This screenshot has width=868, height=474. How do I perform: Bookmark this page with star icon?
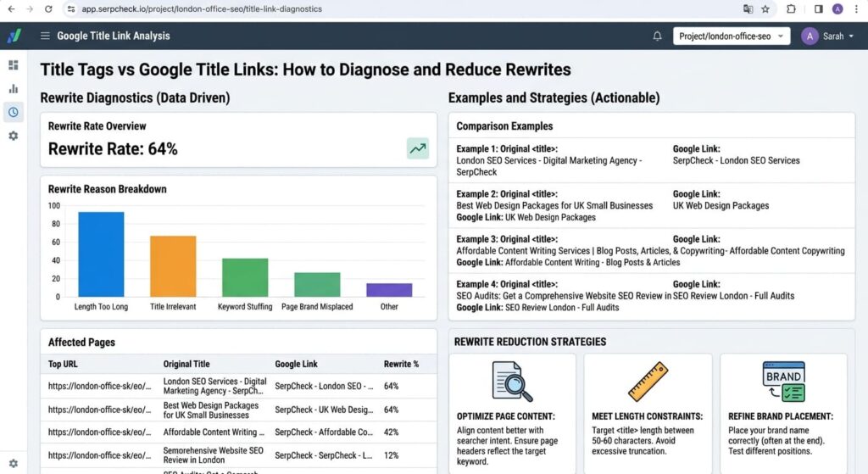coord(765,8)
